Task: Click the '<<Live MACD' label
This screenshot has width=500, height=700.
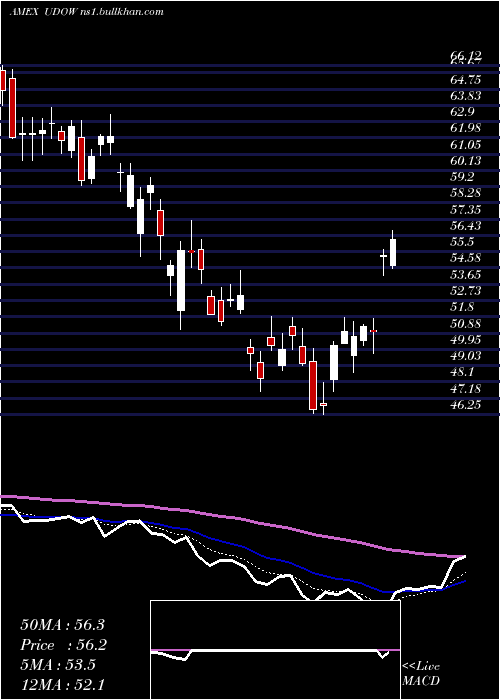Action: point(421,673)
